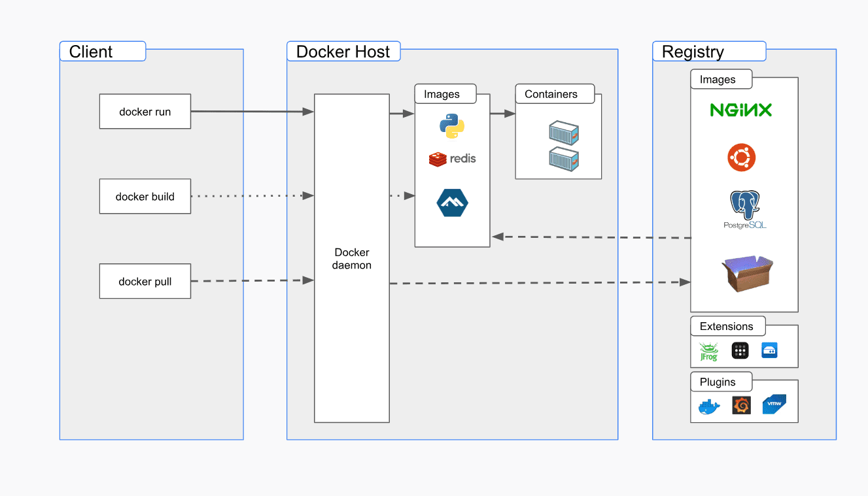Click the Registry panel title

coord(709,52)
